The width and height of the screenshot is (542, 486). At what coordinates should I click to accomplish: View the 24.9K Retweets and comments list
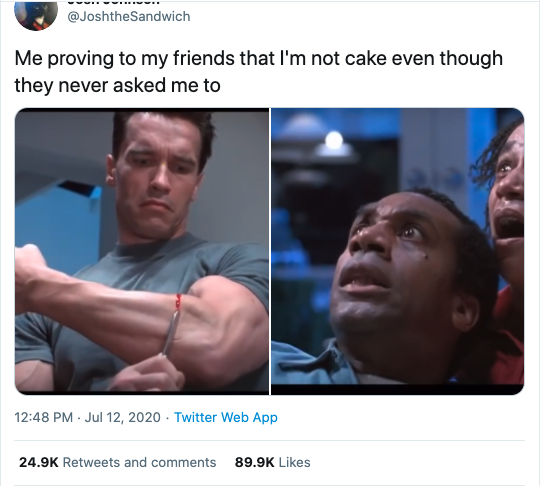pyautogui.click(x=118, y=462)
